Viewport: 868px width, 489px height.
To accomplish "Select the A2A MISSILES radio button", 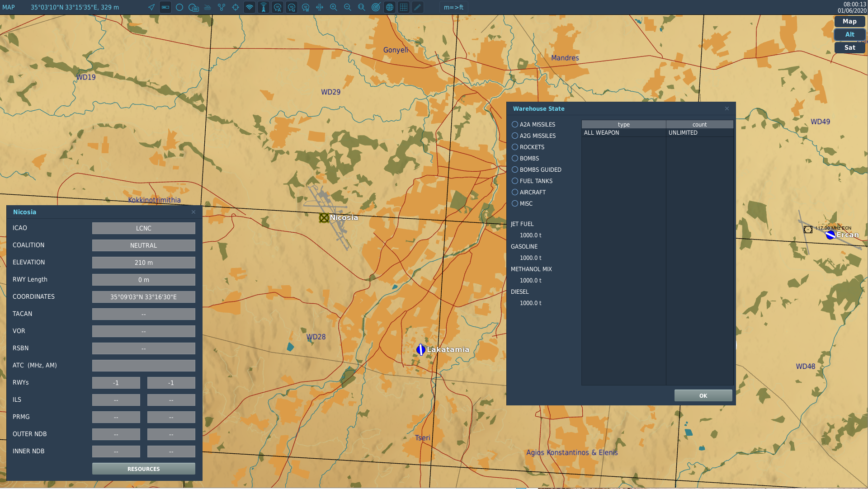I will pyautogui.click(x=515, y=124).
